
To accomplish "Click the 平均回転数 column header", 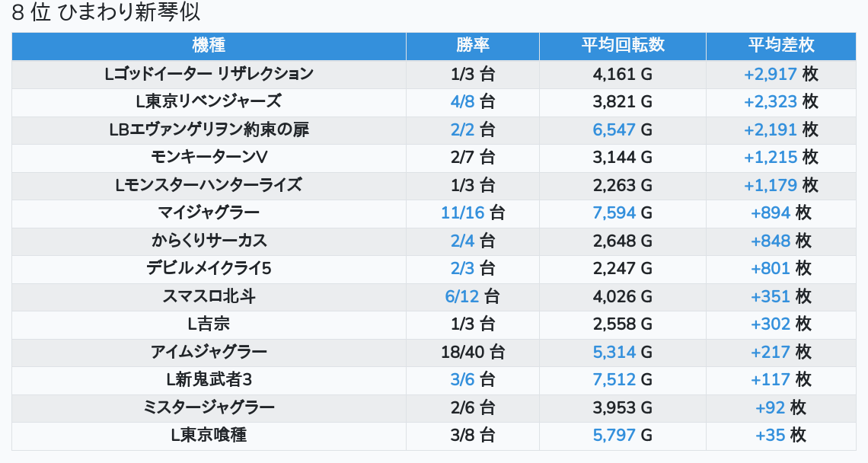I will pos(622,46).
